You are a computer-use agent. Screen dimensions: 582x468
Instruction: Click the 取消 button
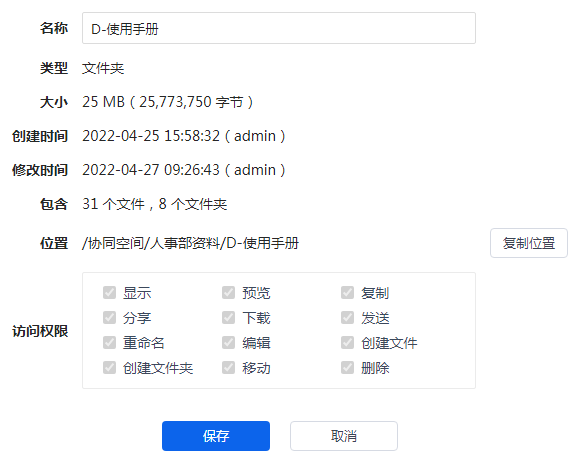[x=344, y=436]
